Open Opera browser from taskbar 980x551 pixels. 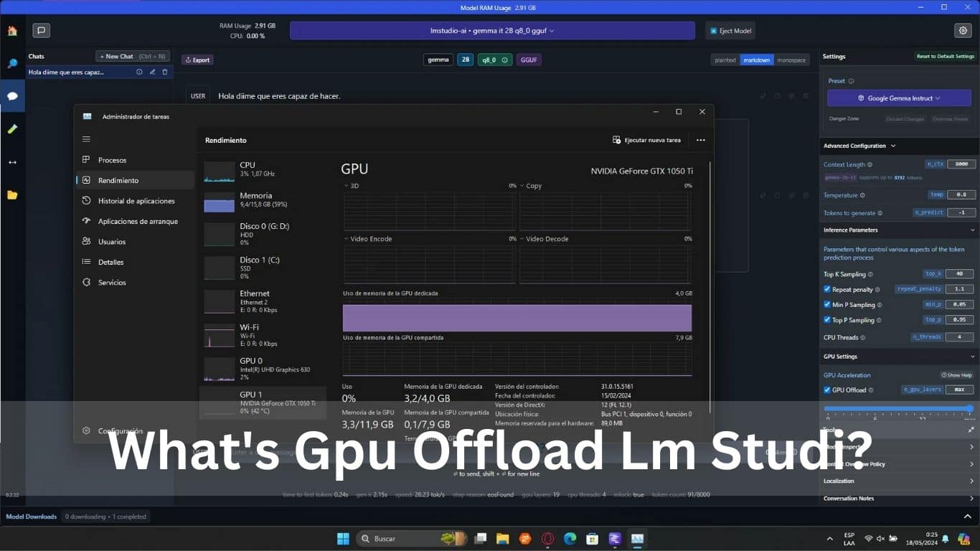click(x=547, y=538)
